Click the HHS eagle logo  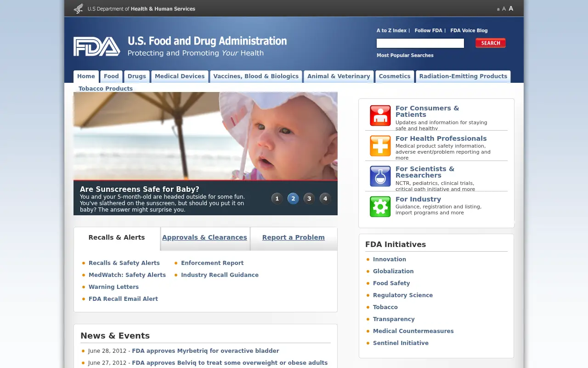click(79, 9)
